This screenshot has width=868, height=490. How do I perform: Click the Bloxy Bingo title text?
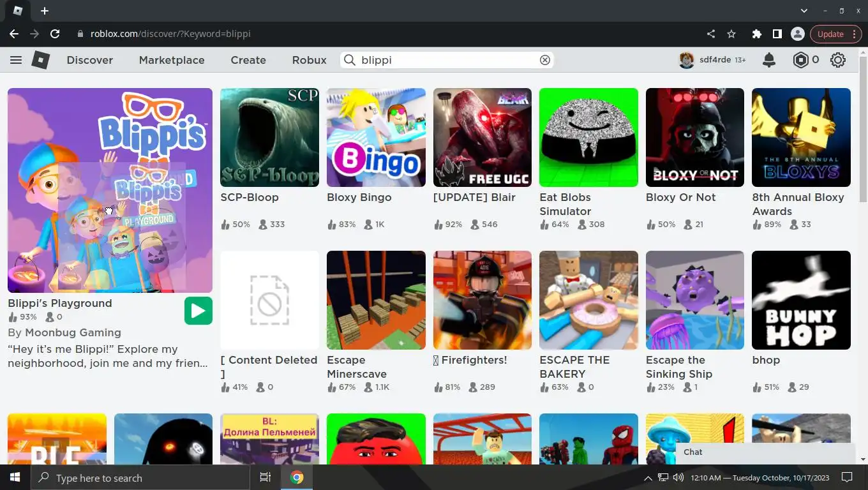click(x=359, y=197)
